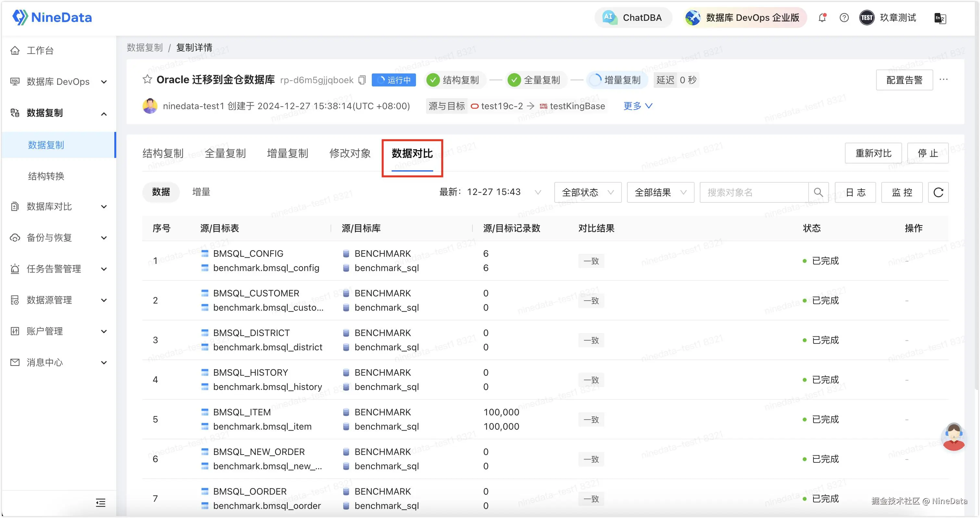Select the 数据 pill toggle
Screen dimensions: 980x518
coord(161,192)
